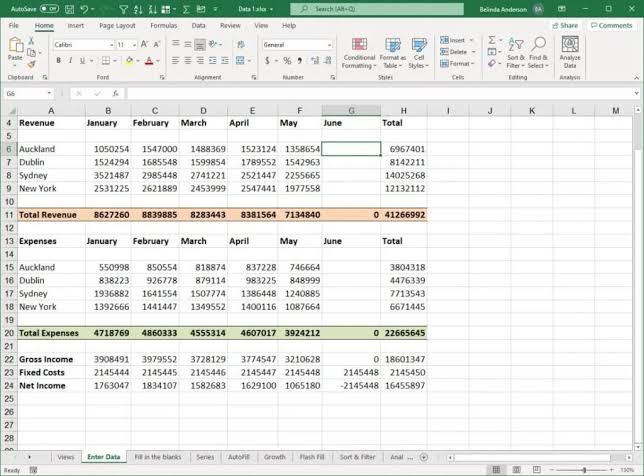The width and height of the screenshot is (644, 476).
Task: Decrease font size with the smaller A
Action: coord(156,44)
